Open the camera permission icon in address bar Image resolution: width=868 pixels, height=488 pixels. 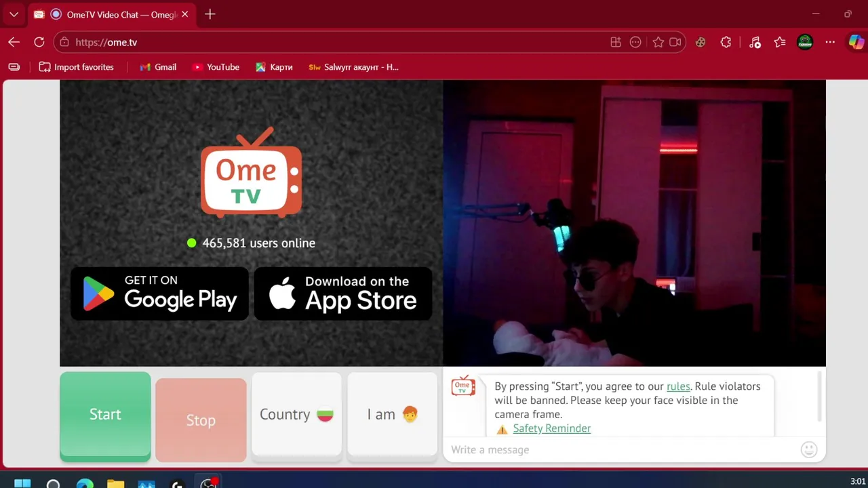click(675, 42)
